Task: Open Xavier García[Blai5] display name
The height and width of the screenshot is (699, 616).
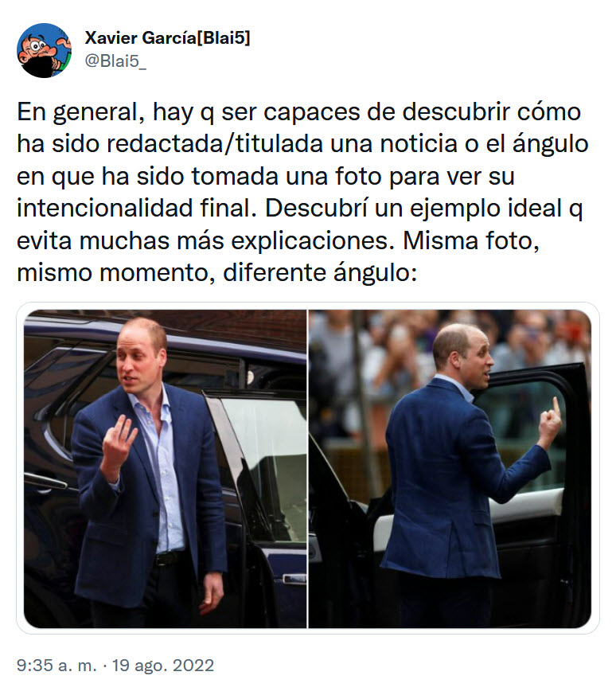Action: 167,38
